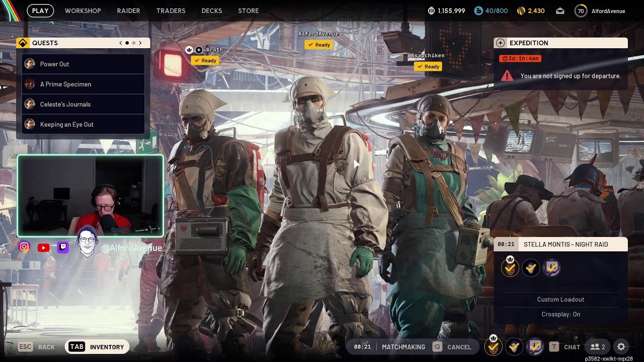The image size is (644, 362).
Task: Click the coin currency icon beside 1,155,999
Action: [431, 11]
